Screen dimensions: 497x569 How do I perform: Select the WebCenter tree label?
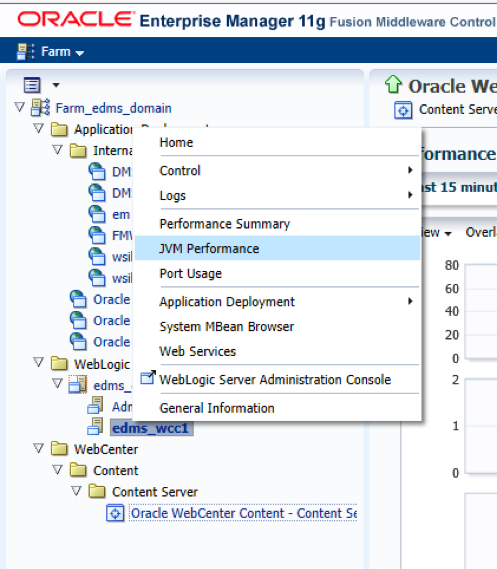tap(106, 450)
